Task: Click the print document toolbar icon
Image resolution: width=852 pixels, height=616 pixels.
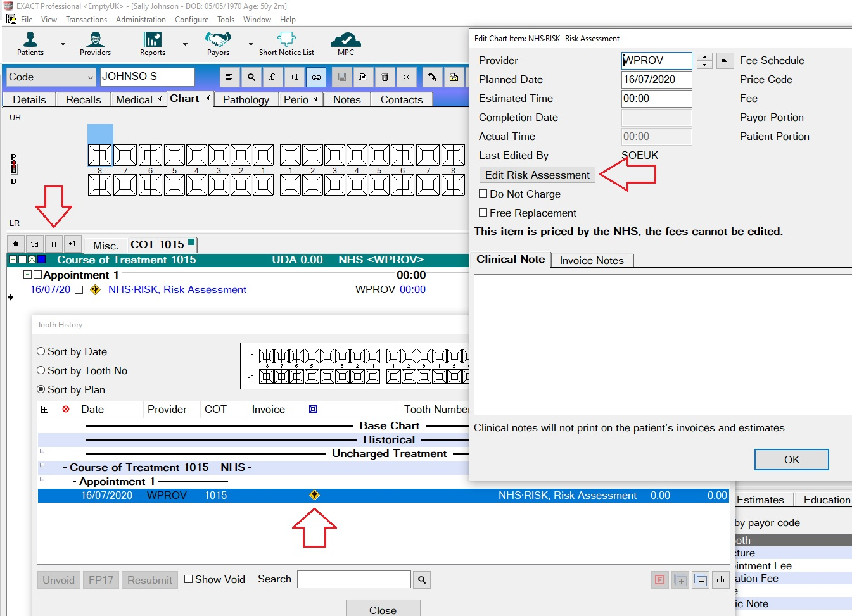Action: (363, 77)
